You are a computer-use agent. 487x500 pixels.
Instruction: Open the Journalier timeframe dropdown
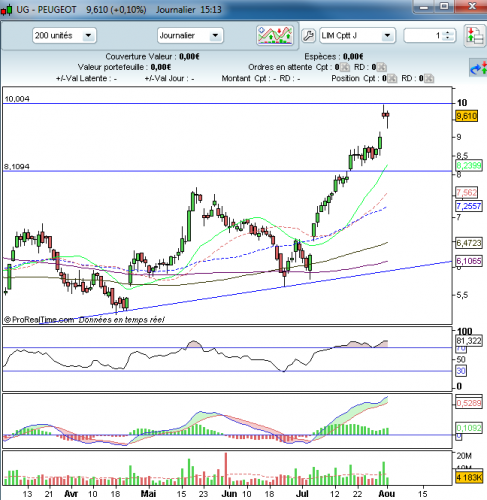coord(215,35)
